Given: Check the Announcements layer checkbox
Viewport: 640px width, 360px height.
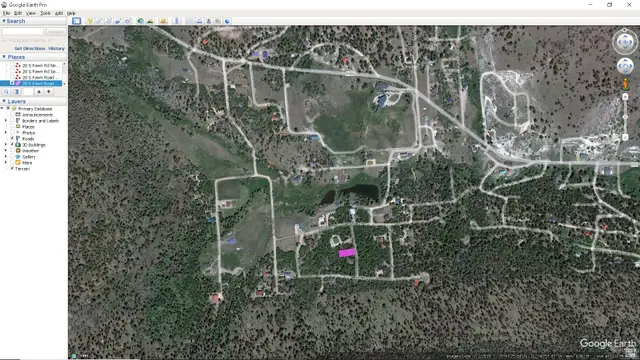Looking at the screenshot, I should 12,115.
